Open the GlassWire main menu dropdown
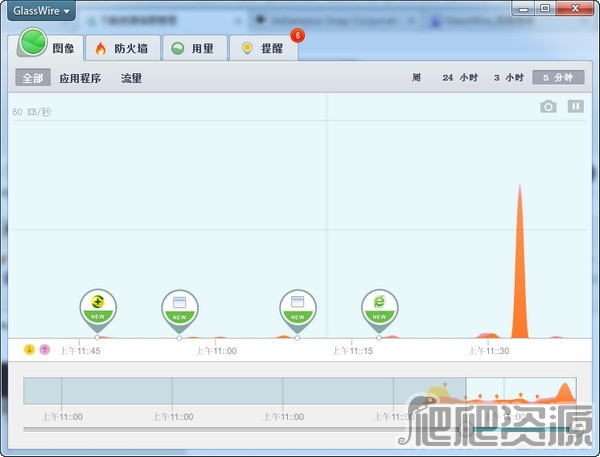 (40, 11)
